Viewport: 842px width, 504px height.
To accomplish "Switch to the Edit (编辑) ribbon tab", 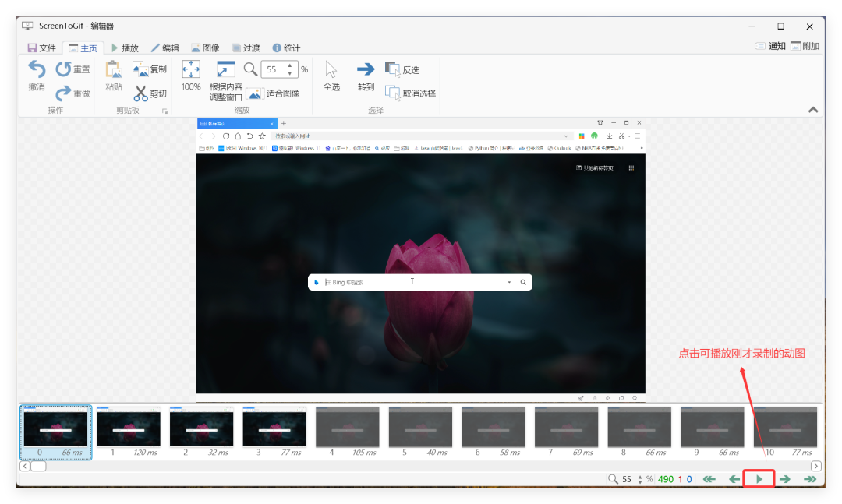I will tap(165, 48).
